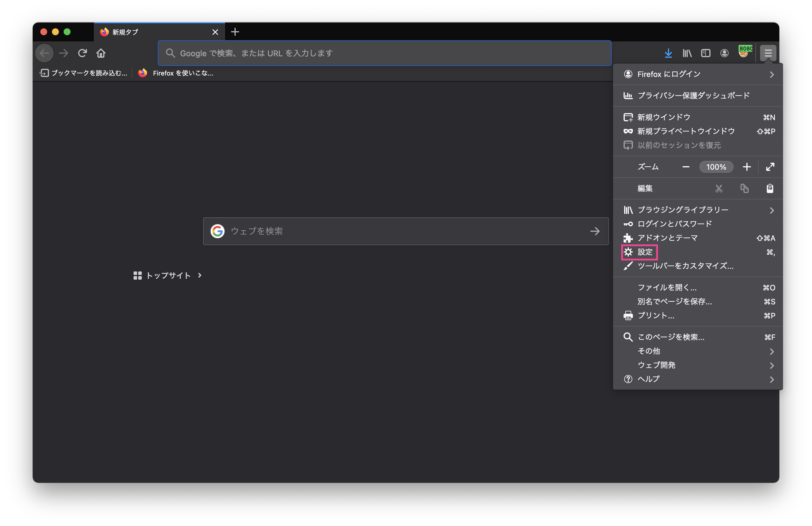Expand その他 submenu

click(x=698, y=351)
